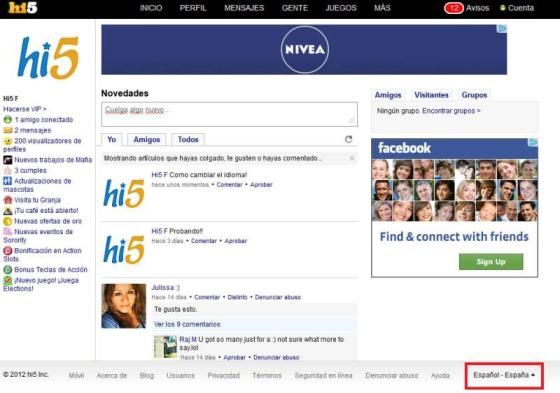Viewport: 560px width, 393px height.
Task: Click the green connected-friend status icon
Action: (8, 120)
